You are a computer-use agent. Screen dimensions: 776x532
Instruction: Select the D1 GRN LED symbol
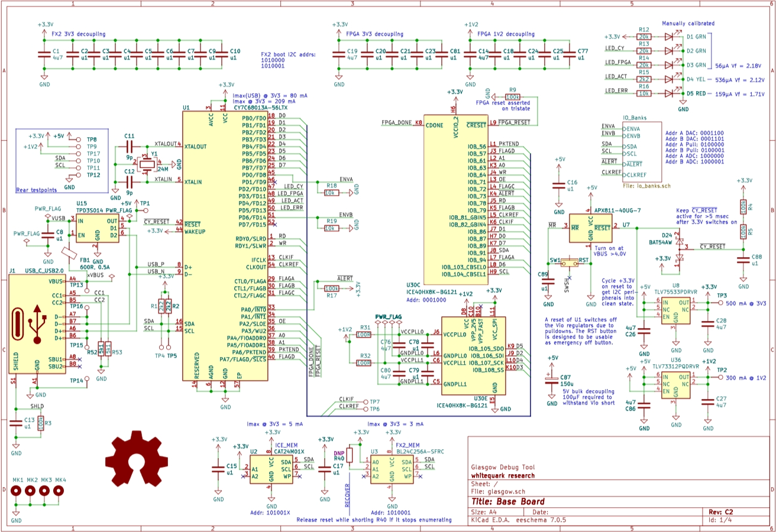pyautogui.click(x=670, y=36)
